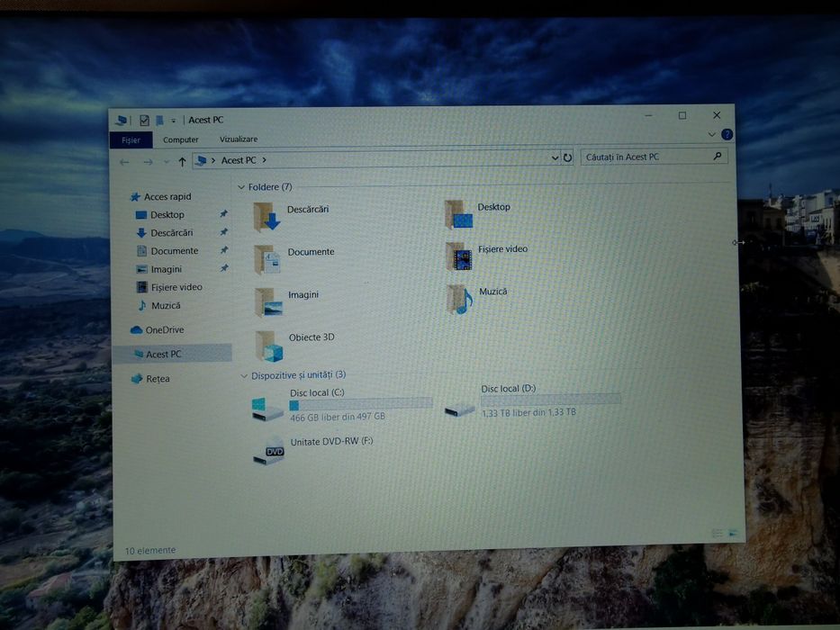Select Muzică in the navigation pane
The height and width of the screenshot is (630, 840).
point(159,305)
